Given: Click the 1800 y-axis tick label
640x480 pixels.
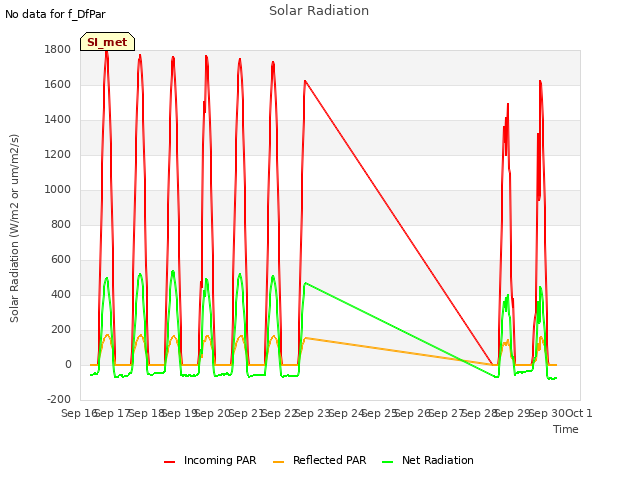Looking at the screenshot, I should [x=58, y=49].
